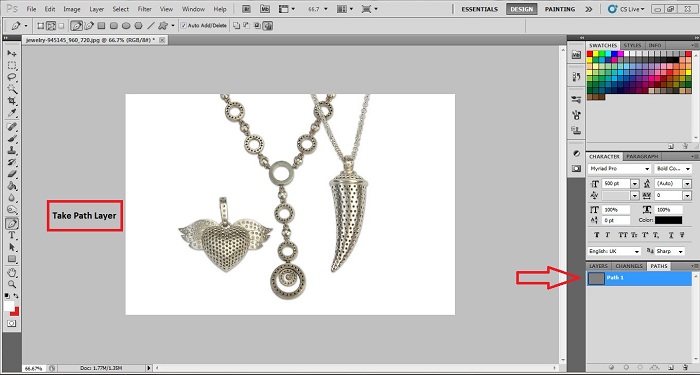Select the Horizontal Type tool
This screenshot has height=375, width=700.
[12, 235]
